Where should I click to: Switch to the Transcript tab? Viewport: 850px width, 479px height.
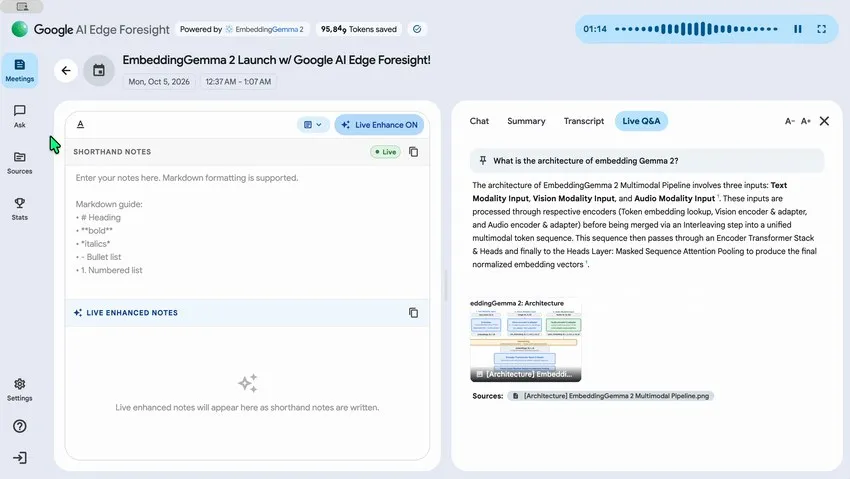583,121
